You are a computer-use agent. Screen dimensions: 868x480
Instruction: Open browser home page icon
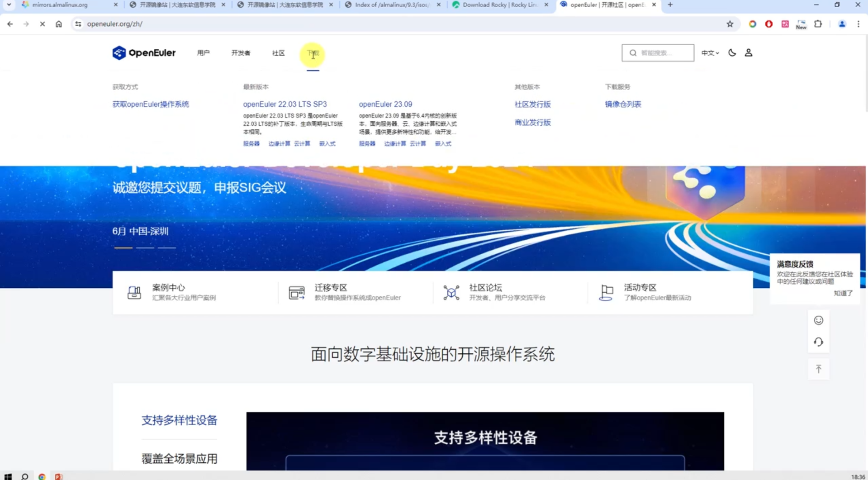(x=59, y=24)
